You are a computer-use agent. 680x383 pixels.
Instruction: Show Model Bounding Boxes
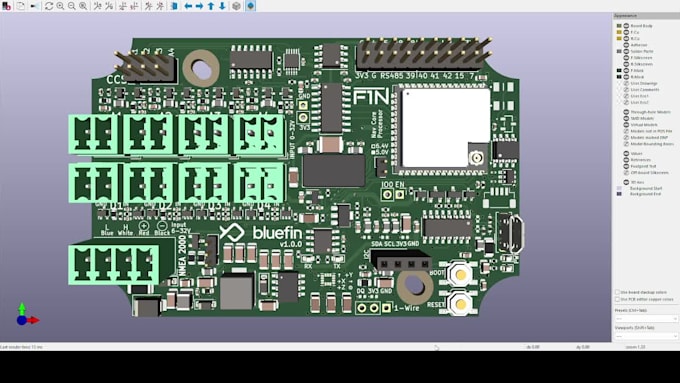[x=626, y=144]
